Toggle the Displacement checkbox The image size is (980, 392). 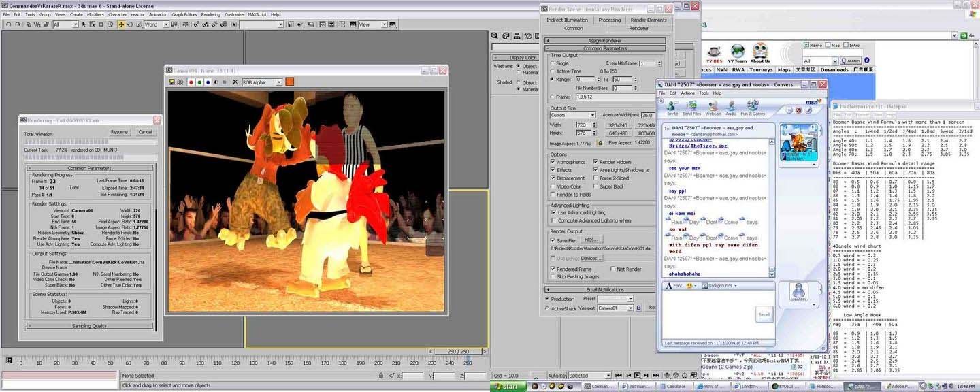point(553,178)
